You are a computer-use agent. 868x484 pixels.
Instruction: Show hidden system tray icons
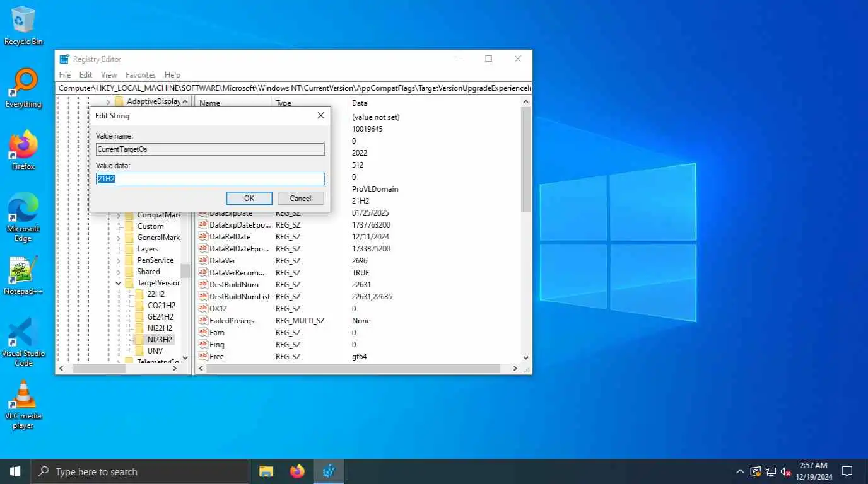(x=740, y=471)
